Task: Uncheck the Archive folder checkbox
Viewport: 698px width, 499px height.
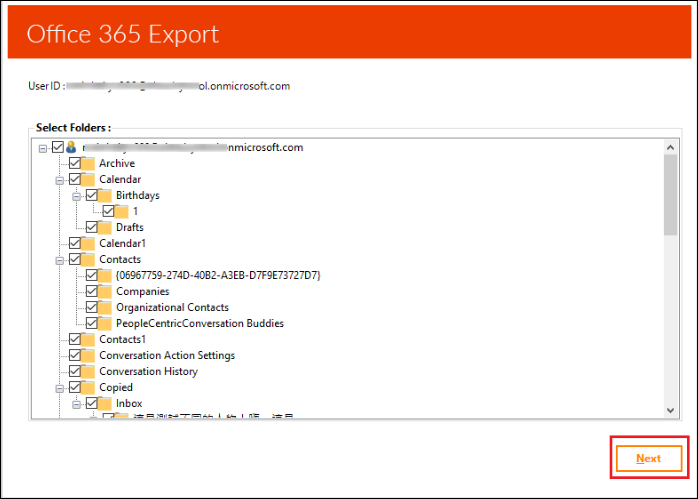Action: coord(75,163)
